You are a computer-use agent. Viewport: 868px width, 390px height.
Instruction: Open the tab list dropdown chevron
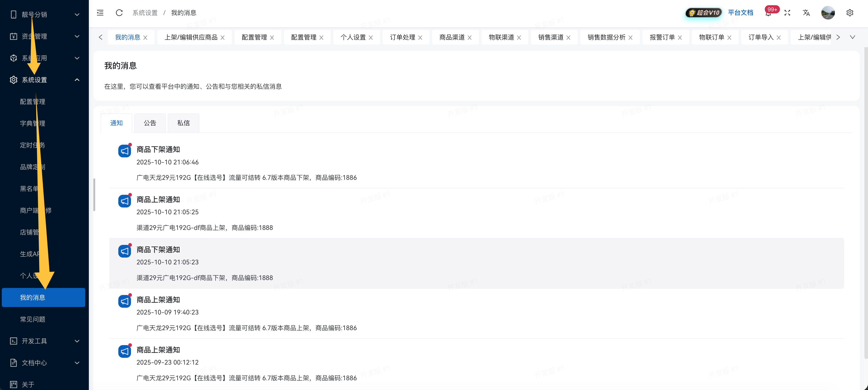tap(852, 37)
